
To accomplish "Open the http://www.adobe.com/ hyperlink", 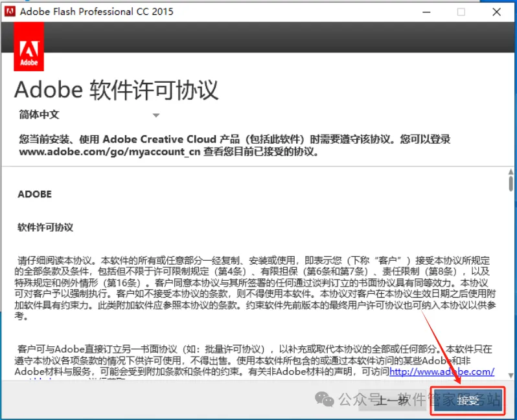I will point(442,371).
